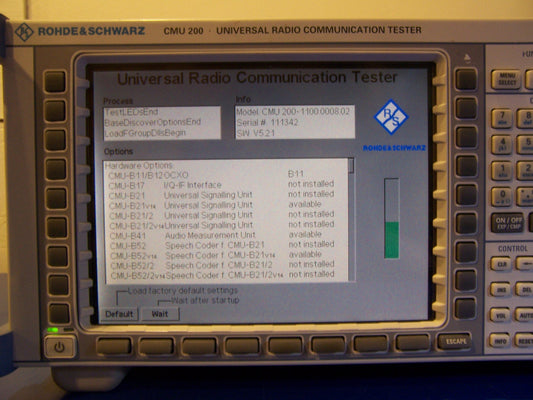Click the MENU SELECT key
The height and width of the screenshot is (400, 533).
(506, 80)
